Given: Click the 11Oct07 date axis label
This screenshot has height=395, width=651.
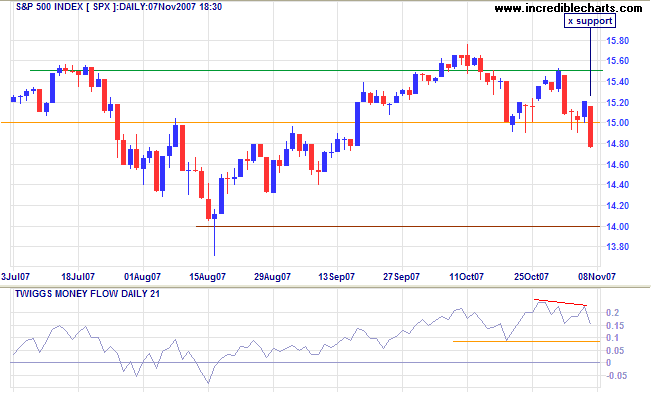Looking at the screenshot, I should (x=466, y=277).
